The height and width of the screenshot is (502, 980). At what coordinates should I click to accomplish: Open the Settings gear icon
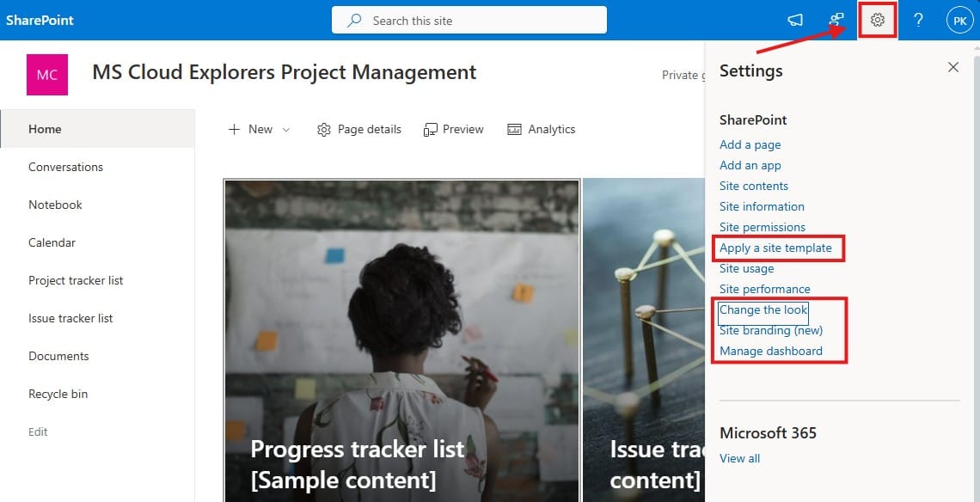[x=878, y=20]
